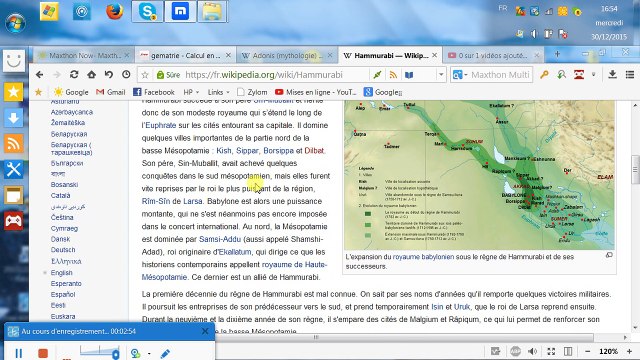Zoom out with the minus button
Viewport: 640px width, 360px height.
click(587, 351)
